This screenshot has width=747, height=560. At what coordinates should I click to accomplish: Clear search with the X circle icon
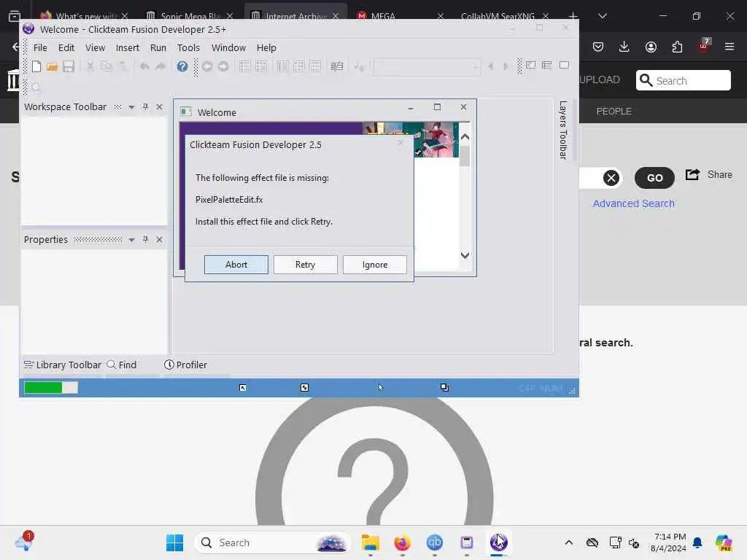[611, 178]
